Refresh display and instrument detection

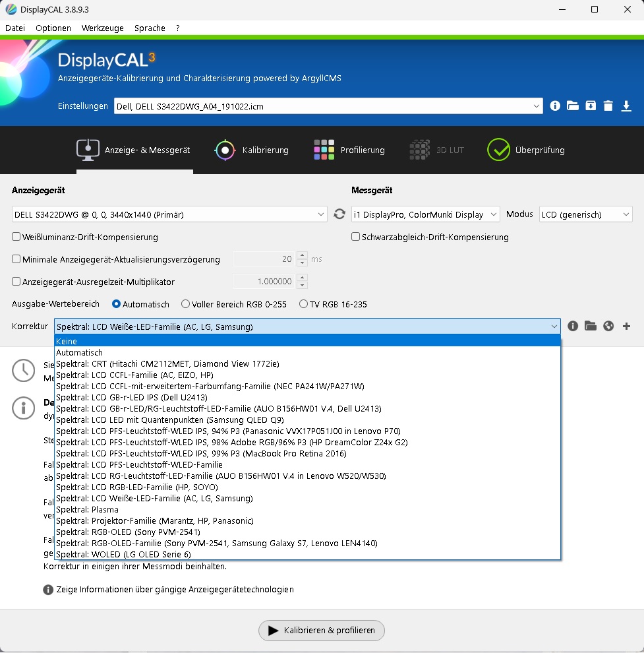pyautogui.click(x=339, y=214)
